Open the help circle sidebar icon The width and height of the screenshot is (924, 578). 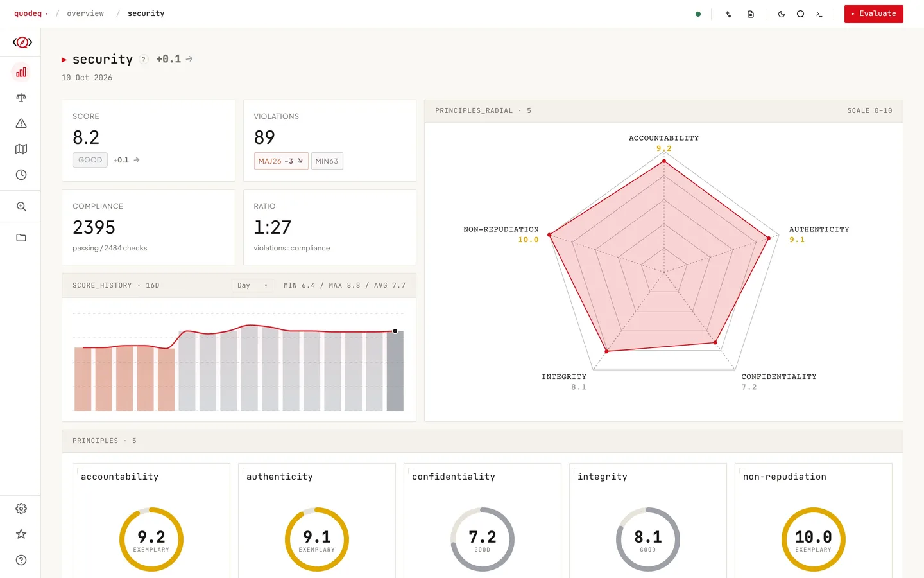(21, 560)
